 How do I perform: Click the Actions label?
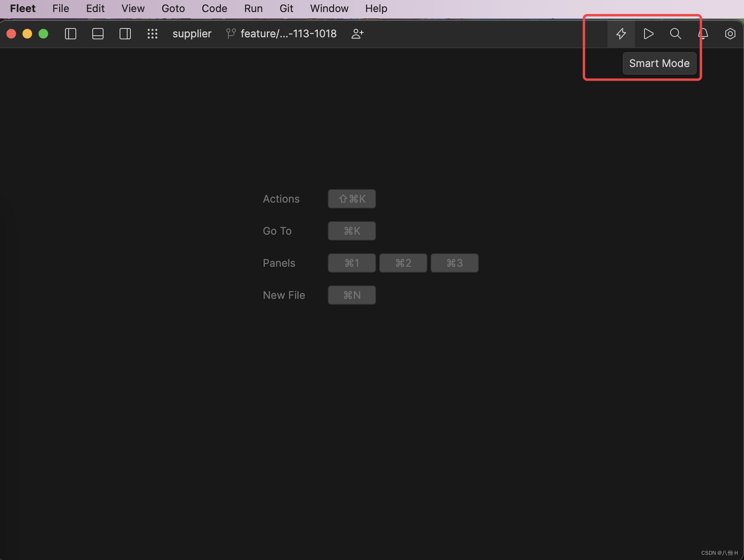pyautogui.click(x=281, y=199)
